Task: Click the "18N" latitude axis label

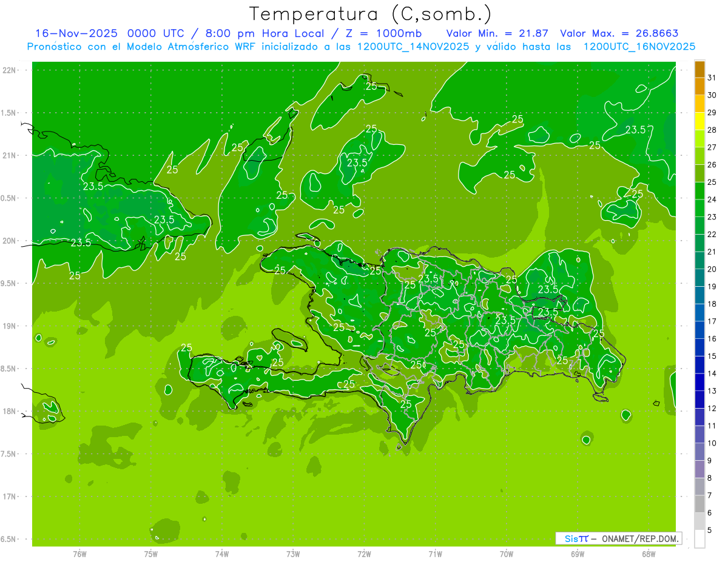Action: coord(10,412)
